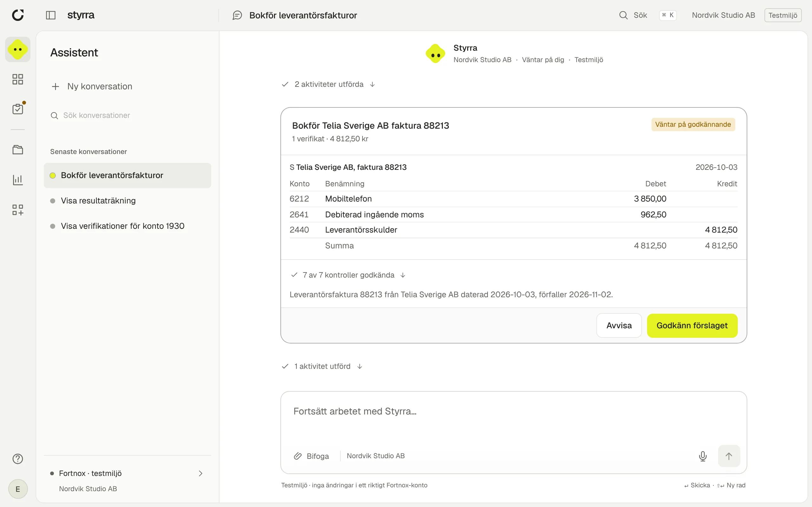Click Godkänn förslaget button
The width and height of the screenshot is (812, 507).
(692, 326)
